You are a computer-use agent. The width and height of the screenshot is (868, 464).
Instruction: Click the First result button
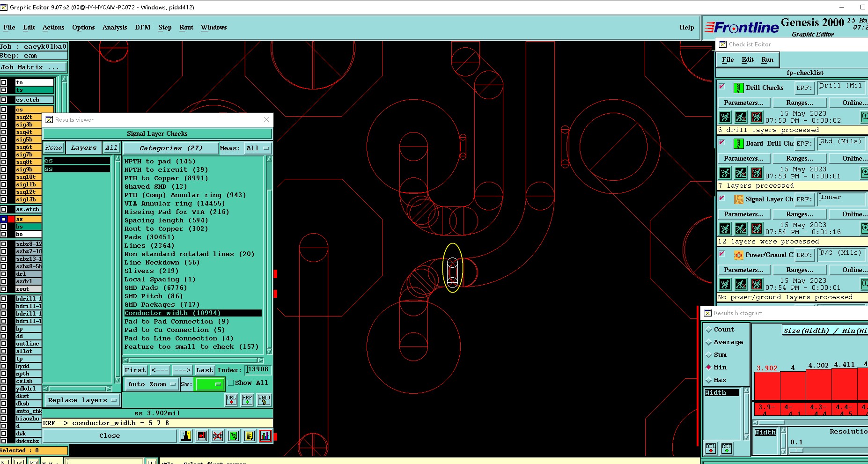135,370
